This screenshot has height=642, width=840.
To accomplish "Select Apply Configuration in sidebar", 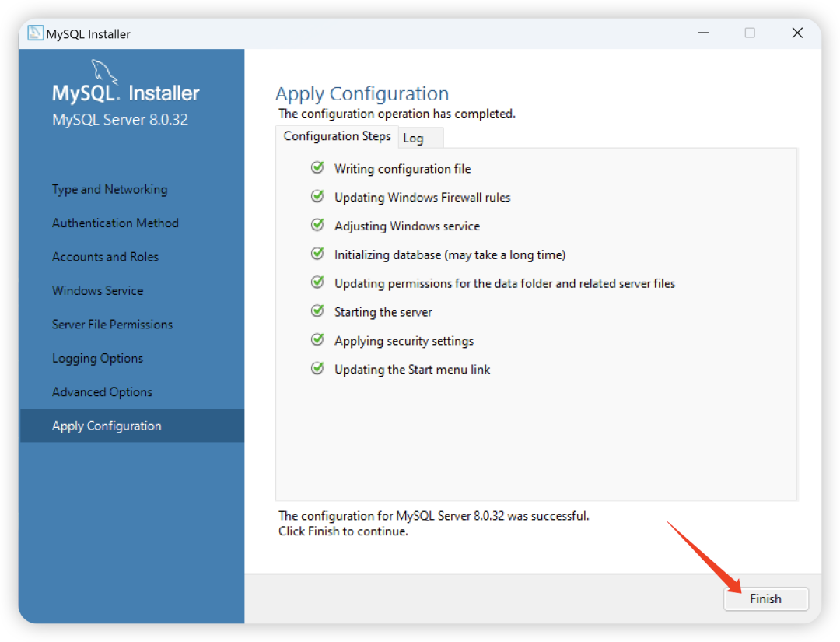I will pos(131,426).
